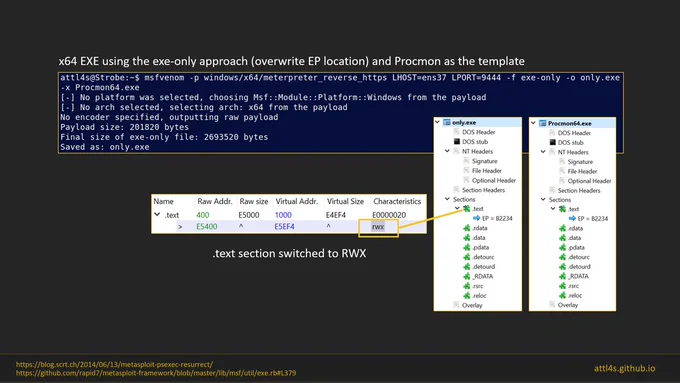Viewport: 680px width, 383px height.
Task: Click the E5400 raw address value
Action: pyautogui.click(x=207, y=226)
